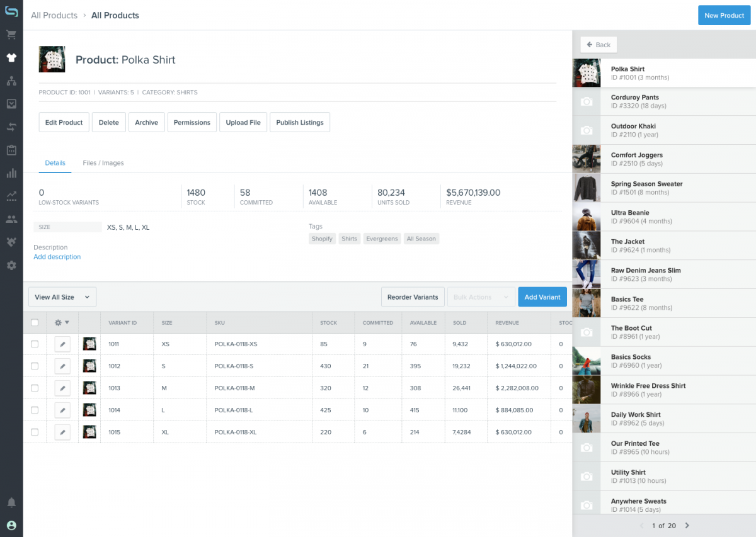Select all variants with the header checkbox
The width and height of the screenshot is (756, 537).
tap(35, 322)
